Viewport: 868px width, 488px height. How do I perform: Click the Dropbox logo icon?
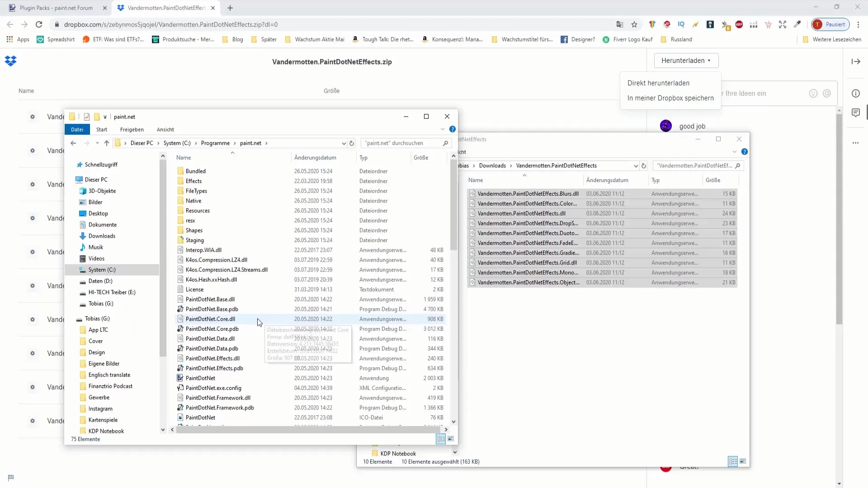pyautogui.click(x=10, y=61)
